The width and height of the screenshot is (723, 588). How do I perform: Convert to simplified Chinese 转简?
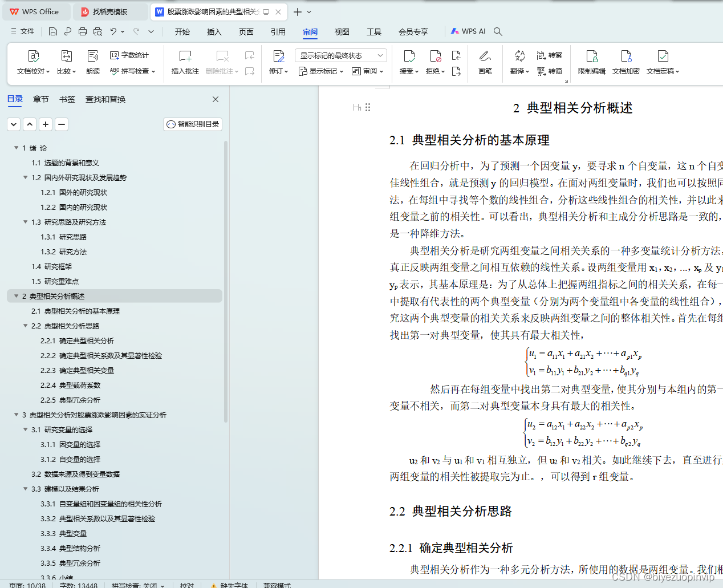550,71
